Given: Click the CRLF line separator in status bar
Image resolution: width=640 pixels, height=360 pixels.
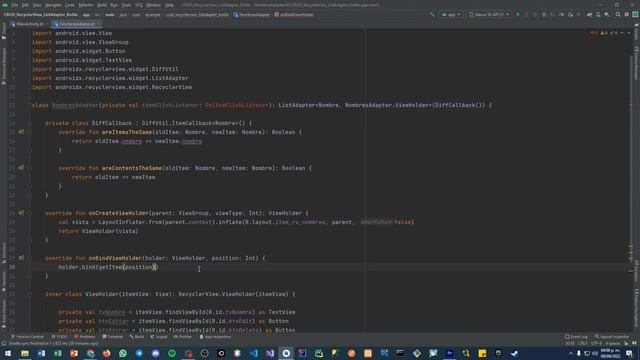Looking at the screenshot, I should point(582,344).
